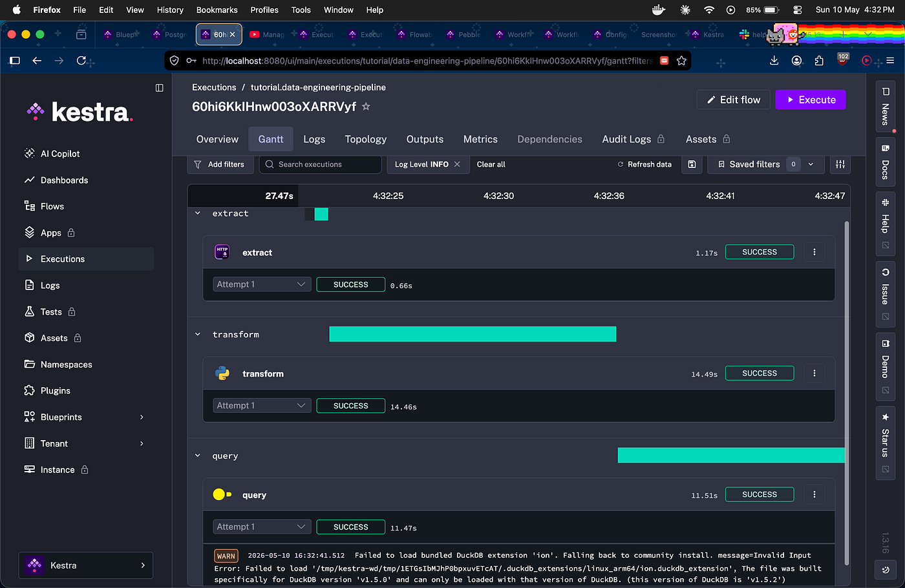
Task: Click the save filter disk icon
Action: pyautogui.click(x=692, y=165)
